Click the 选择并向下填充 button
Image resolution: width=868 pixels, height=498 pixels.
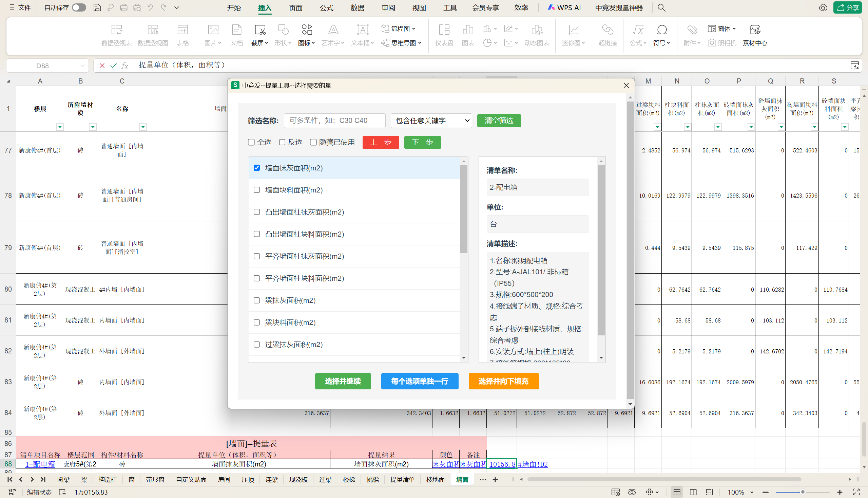(x=503, y=381)
